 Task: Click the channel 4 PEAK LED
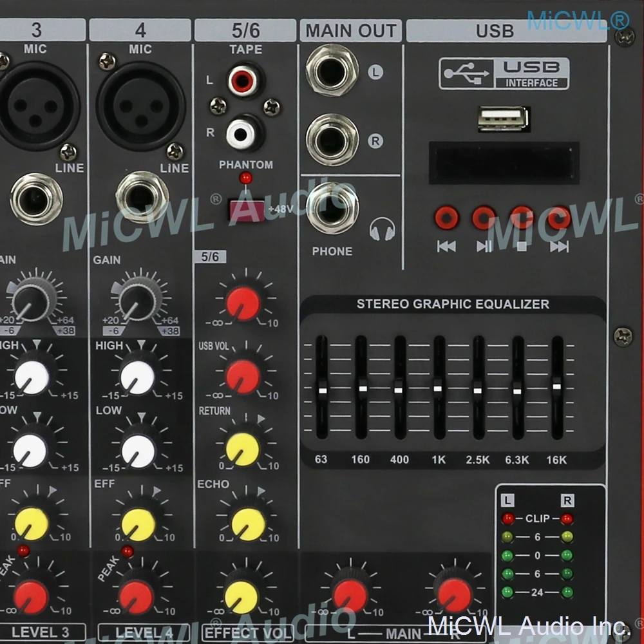[128, 551]
